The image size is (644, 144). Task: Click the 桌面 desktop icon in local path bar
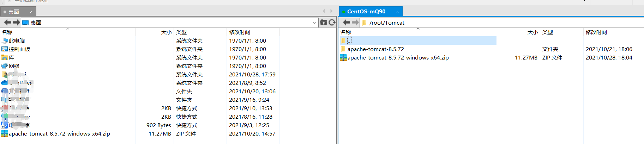coord(25,23)
